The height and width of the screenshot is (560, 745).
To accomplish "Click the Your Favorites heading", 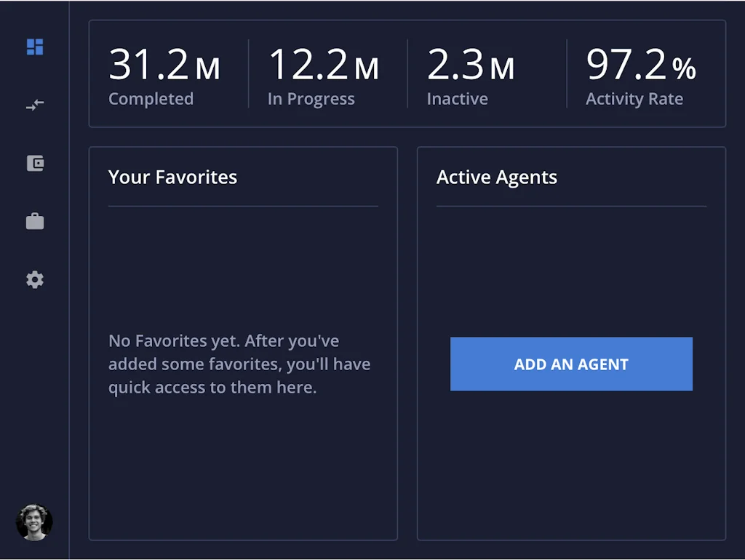I will 172,177.
